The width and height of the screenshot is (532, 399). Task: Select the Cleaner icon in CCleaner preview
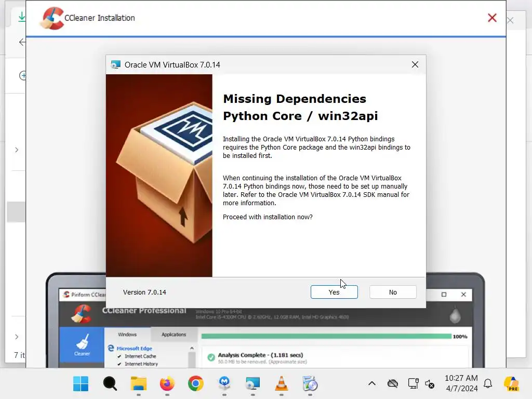pyautogui.click(x=82, y=345)
